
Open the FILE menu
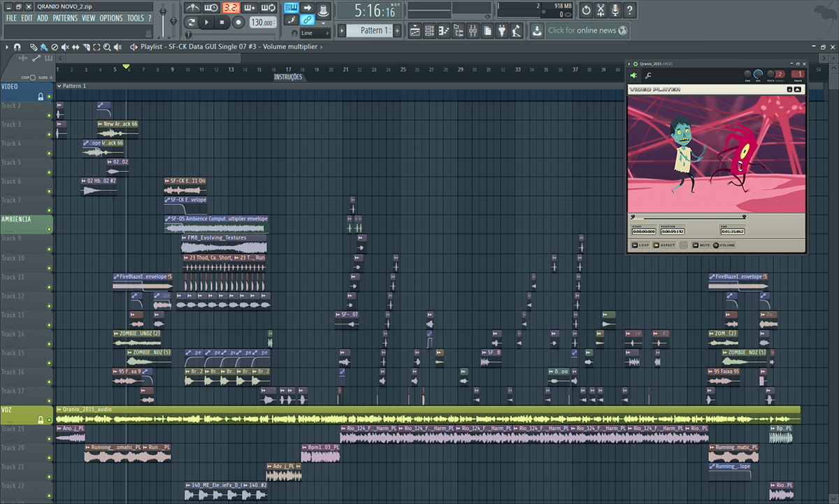pyautogui.click(x=11, y=18)
